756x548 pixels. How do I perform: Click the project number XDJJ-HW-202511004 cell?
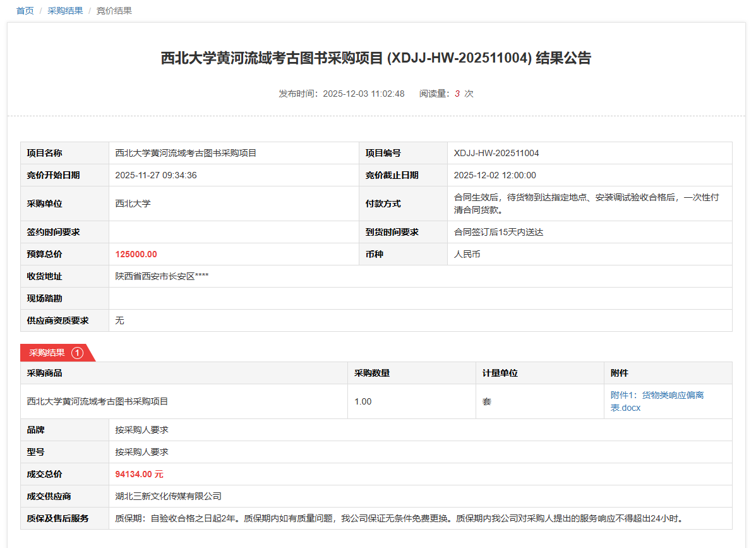[496, 153]
